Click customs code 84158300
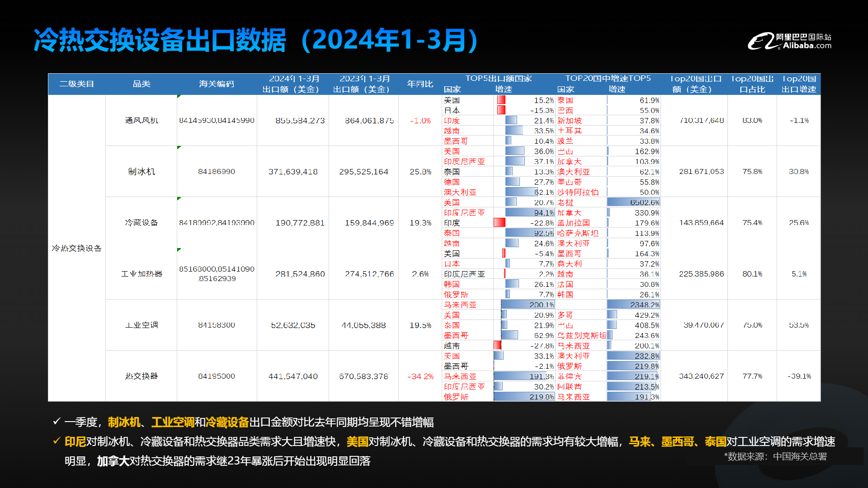Viewport: 868px width, 488px height. click(217, 325)
